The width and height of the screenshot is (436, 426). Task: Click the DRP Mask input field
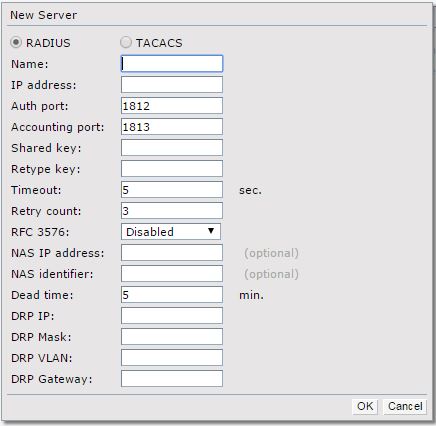[172, 337]
